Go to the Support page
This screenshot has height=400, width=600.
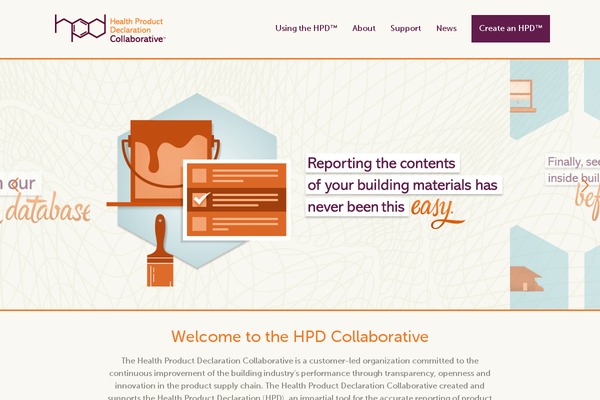click(405, 28)
